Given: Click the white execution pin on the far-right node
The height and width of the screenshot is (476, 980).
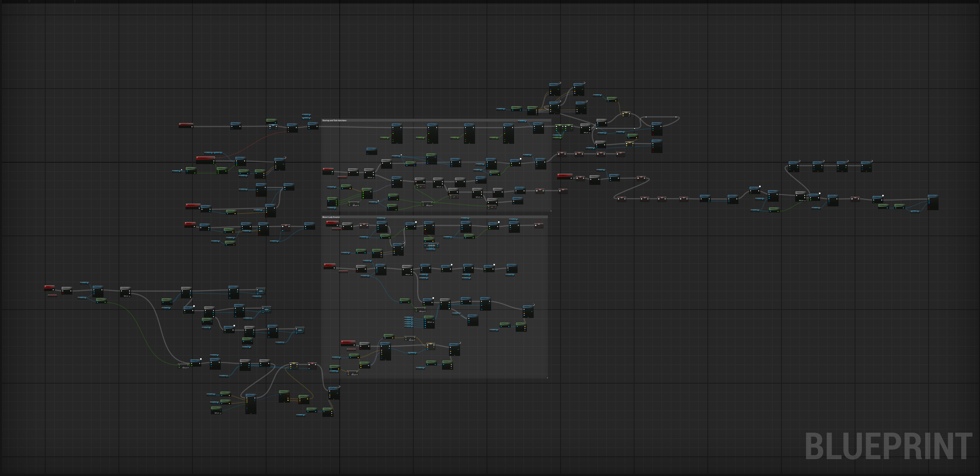Looking at the screenshot, I should coord(929,199).
